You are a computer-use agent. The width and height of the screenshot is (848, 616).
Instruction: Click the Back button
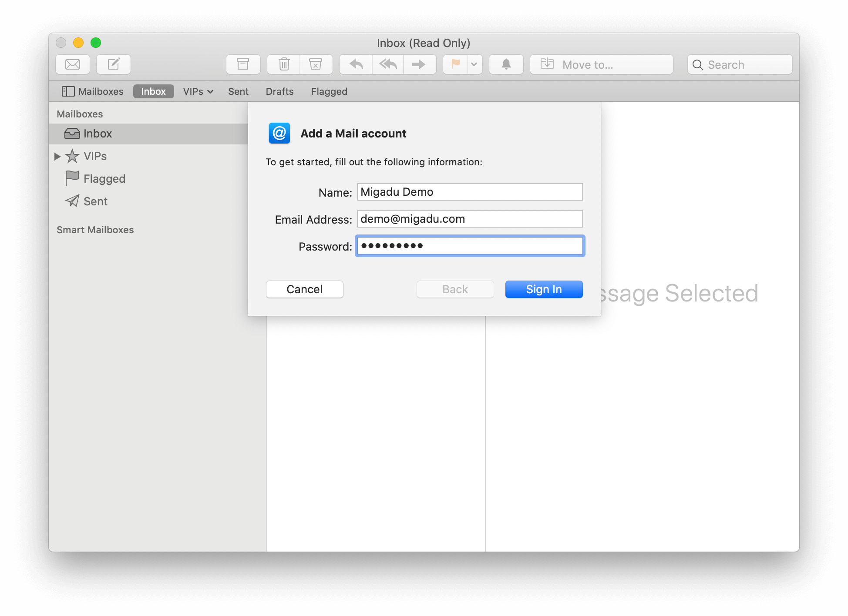tap(455, 289)
